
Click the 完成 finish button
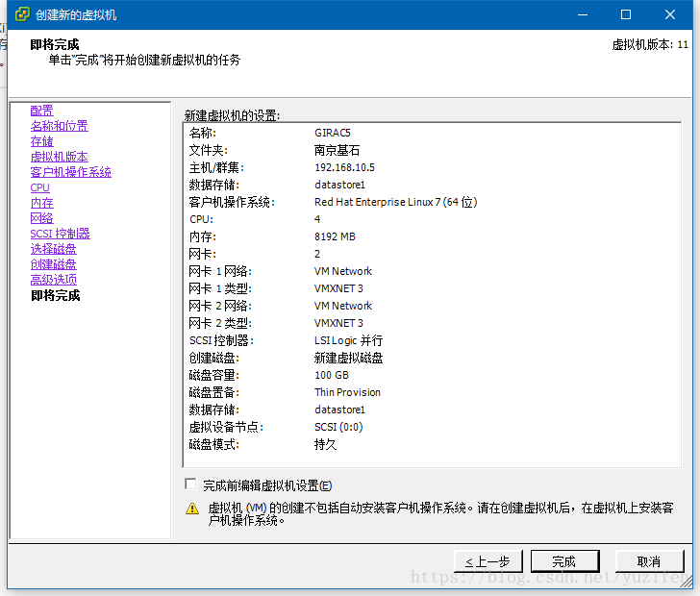point(564,561)
